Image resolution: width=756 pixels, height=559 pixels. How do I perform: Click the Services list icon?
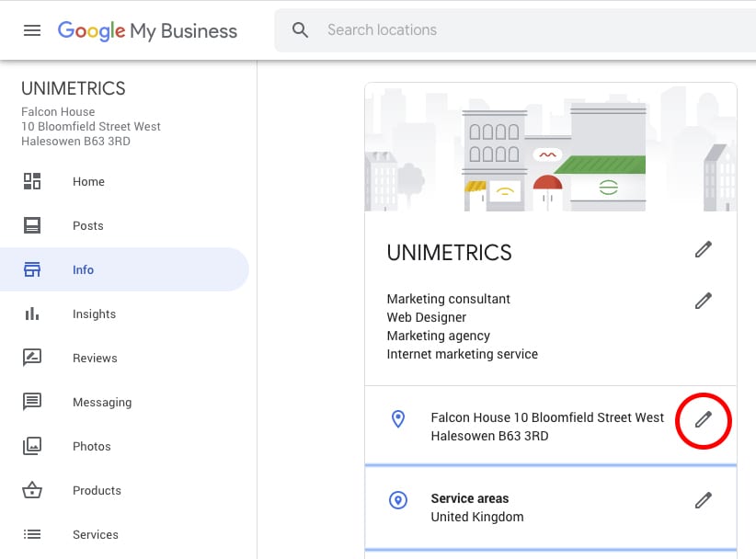click(32, 534)
